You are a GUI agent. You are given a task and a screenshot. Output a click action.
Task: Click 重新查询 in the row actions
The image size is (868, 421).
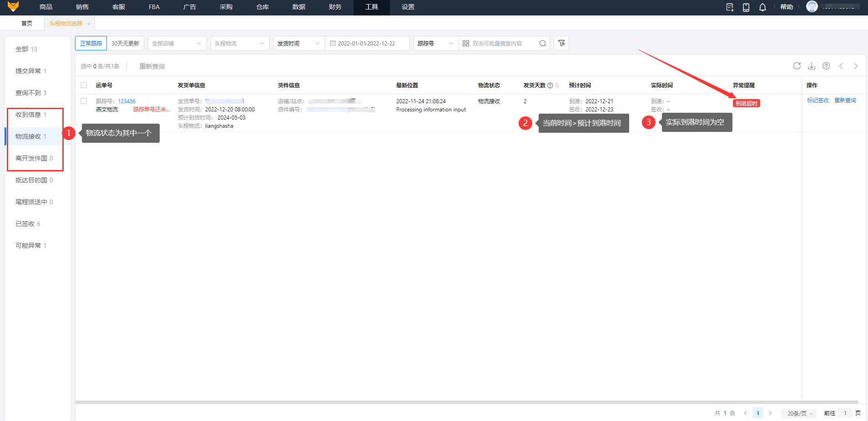pyautogui.click(x=845, y=100)
